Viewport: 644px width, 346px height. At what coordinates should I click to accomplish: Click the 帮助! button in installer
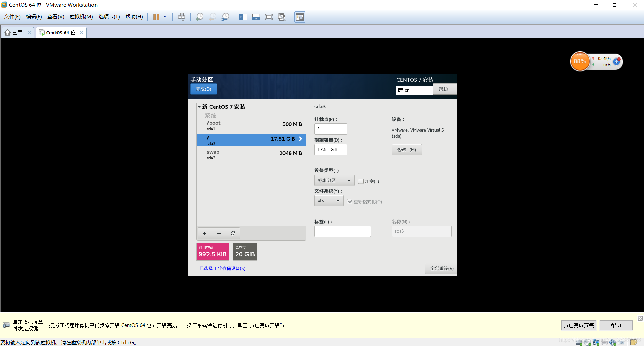[445, 89]
